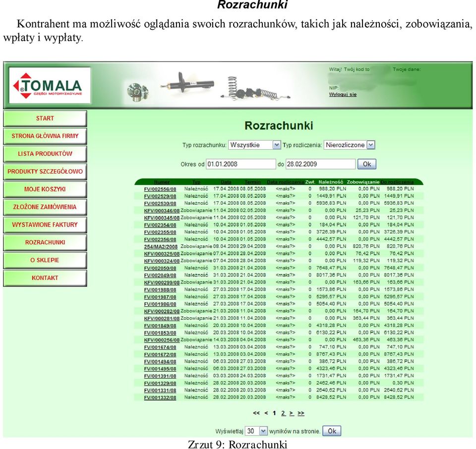This screenshot has height=449, width=476.
Task: Open invoice FV/002049/08
Action: click(x=160, y=276)
